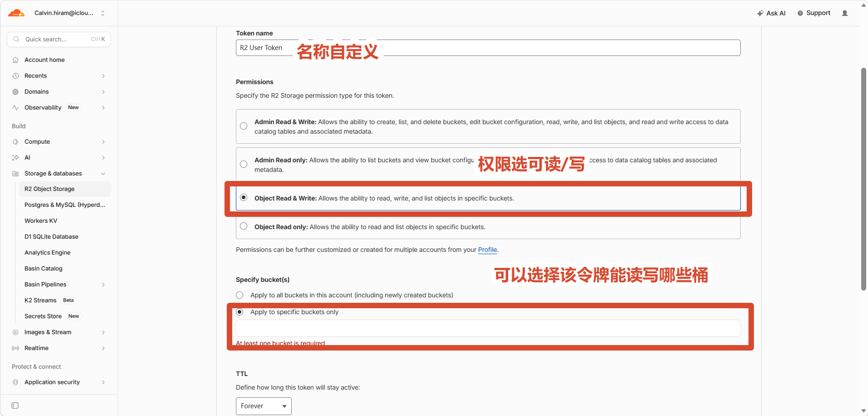Choose Apply to all buckets option

[239, 295]
